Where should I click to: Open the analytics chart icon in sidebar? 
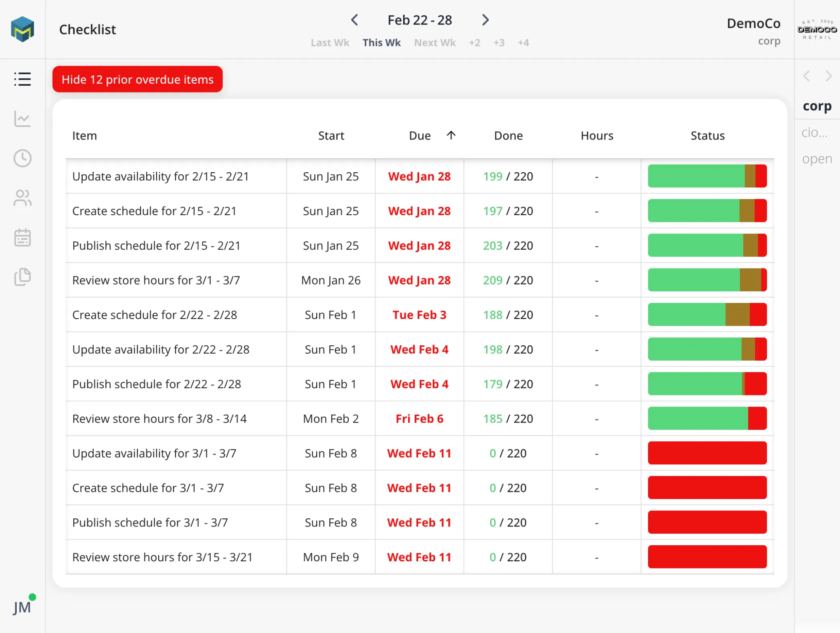[22, 119]
